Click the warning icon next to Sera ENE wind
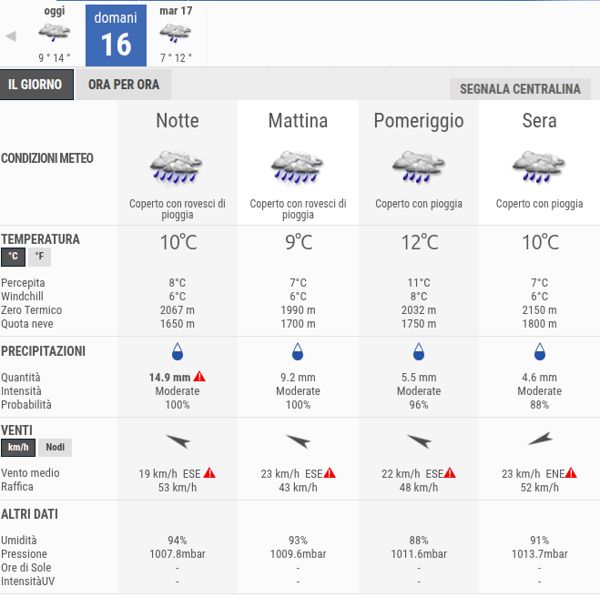 (x=571, y=473)
